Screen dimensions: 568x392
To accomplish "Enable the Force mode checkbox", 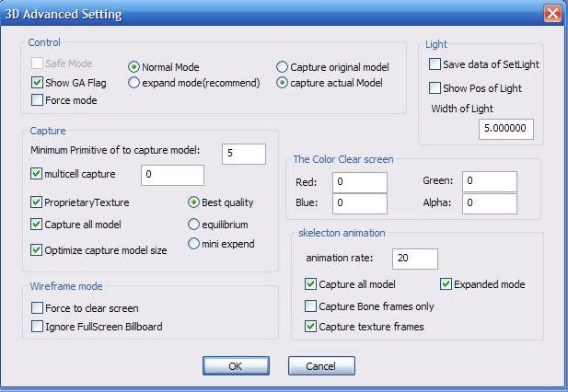I will tap(37, 99).
